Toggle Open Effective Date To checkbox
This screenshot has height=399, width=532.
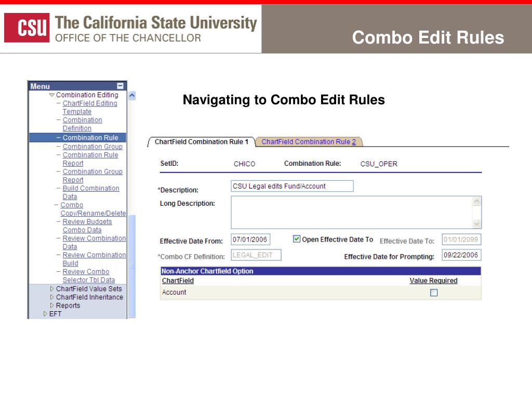pyautogui.click(x=297, y=239)
